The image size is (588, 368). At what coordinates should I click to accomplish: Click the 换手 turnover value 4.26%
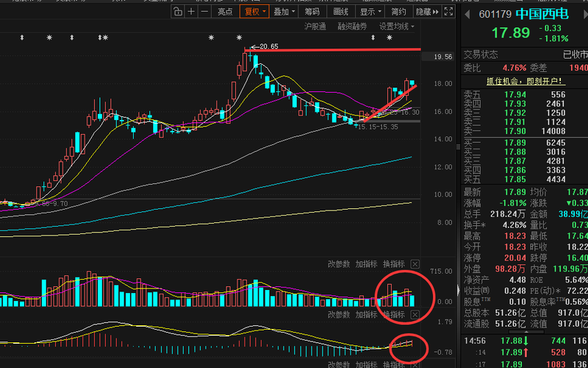click(x=514, y=225)
